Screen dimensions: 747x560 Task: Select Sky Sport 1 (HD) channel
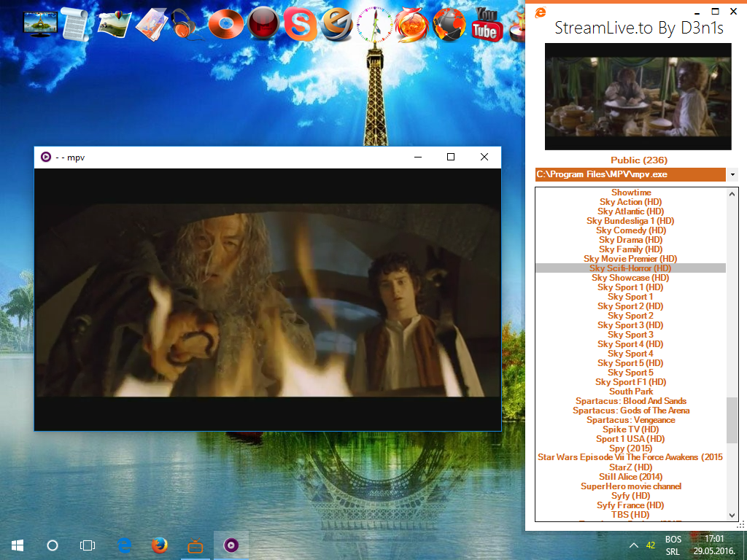coord(631,287)
